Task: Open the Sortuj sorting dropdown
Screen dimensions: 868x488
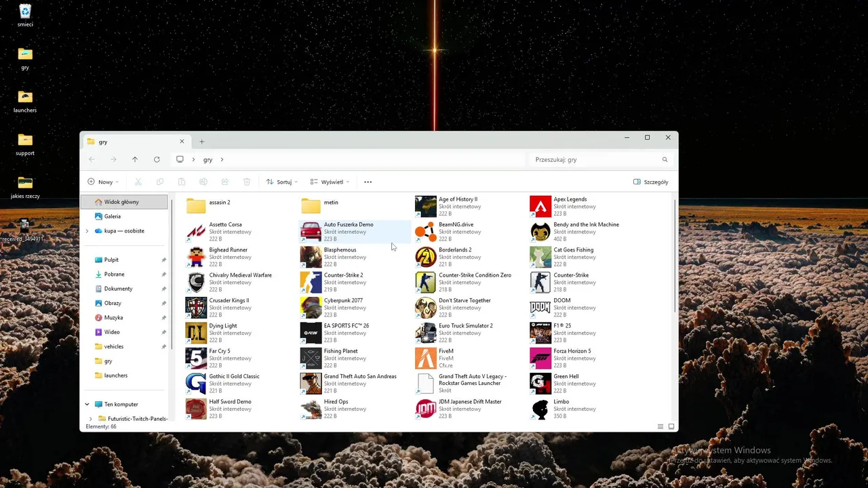Action: tap(282, 182)
